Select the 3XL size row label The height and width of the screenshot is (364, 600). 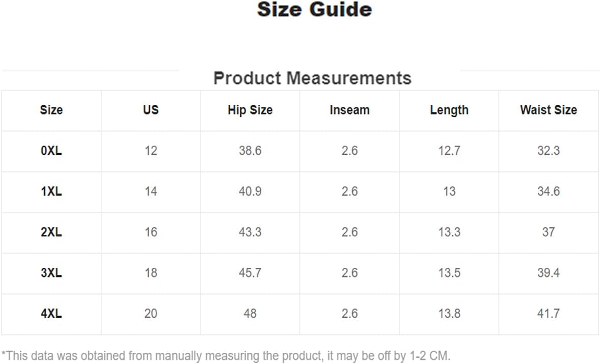(51, 273)
